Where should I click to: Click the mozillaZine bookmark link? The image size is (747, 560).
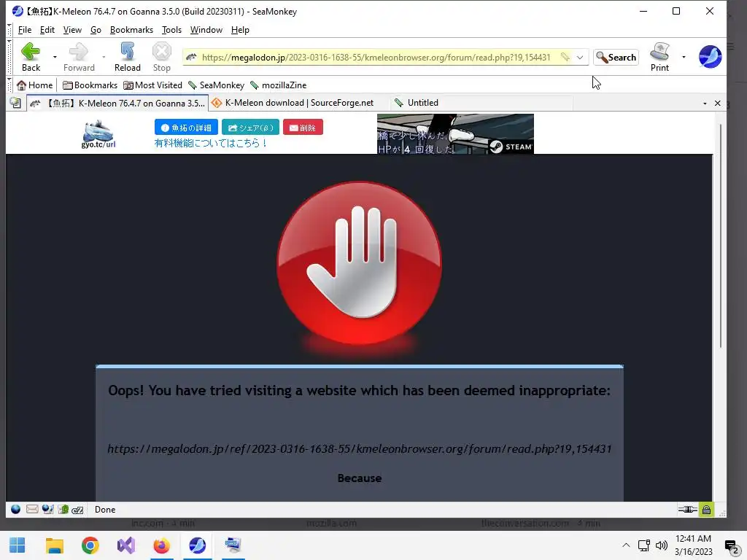tap(279, 85)
